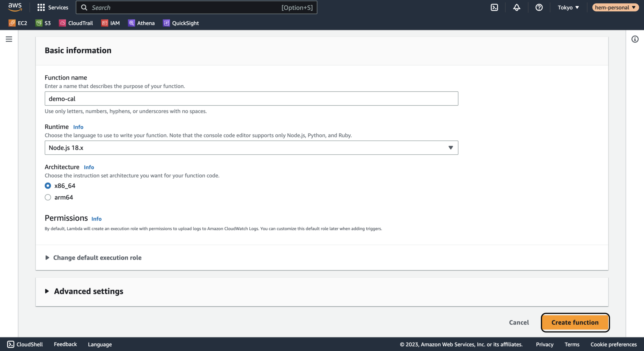Open the Tokyo region selector

tap(568, 7)
